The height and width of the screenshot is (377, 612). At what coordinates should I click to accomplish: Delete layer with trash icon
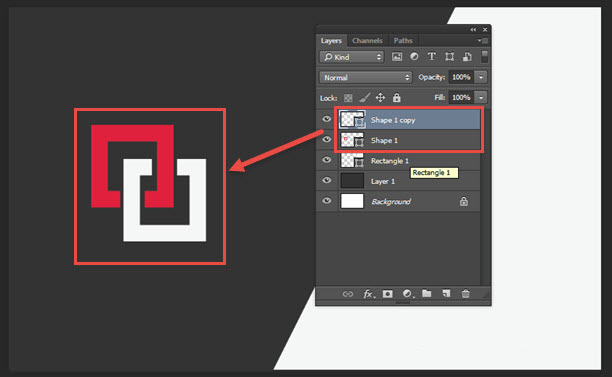pyautogui.click(x=466, y=293)
